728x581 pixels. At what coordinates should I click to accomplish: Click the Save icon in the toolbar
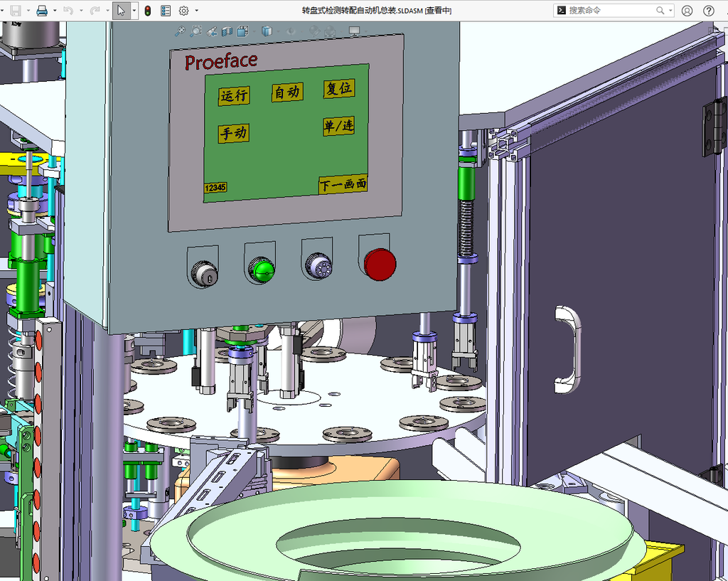point(16,11)
